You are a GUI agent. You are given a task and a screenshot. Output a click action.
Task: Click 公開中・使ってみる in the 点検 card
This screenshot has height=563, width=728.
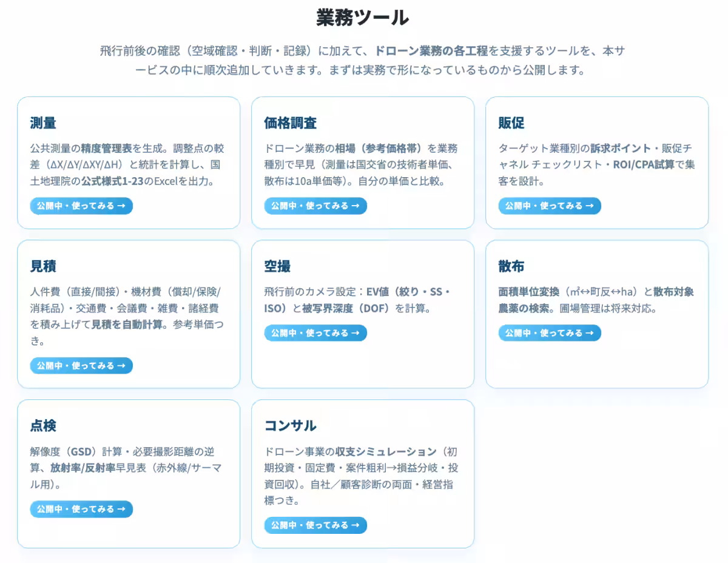pos(81,509)
